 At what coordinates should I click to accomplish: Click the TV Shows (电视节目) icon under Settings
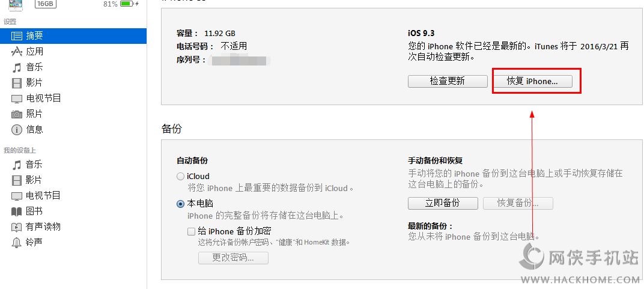pos(16,99)
